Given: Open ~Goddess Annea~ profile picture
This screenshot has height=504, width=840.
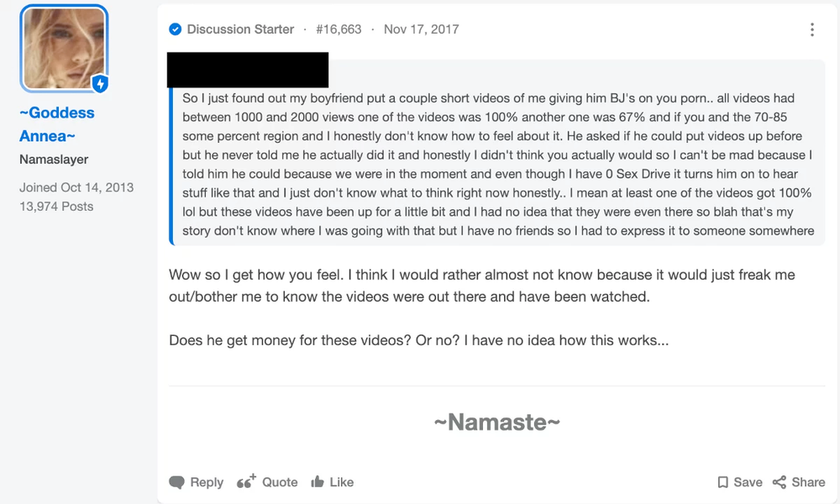Looking at the screenshot, I should (64, 49).
